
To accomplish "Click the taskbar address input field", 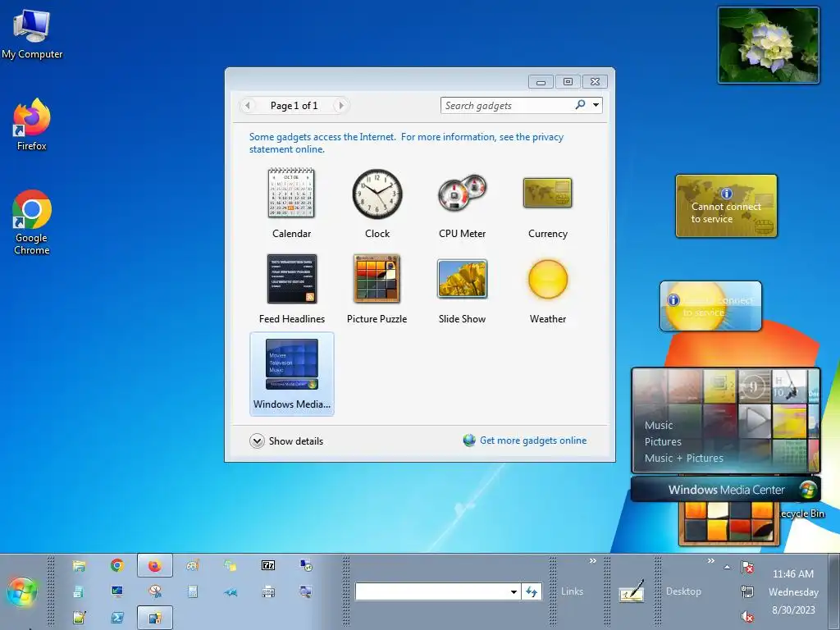I will point(431,591).
